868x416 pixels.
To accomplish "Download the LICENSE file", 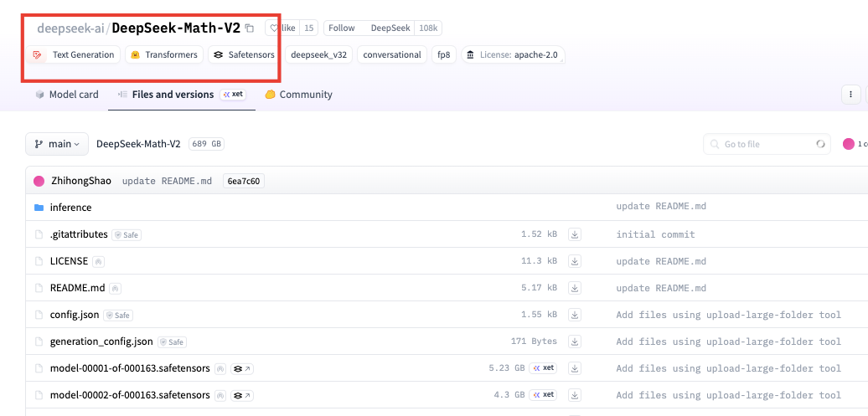I will [x=575, y=261].
